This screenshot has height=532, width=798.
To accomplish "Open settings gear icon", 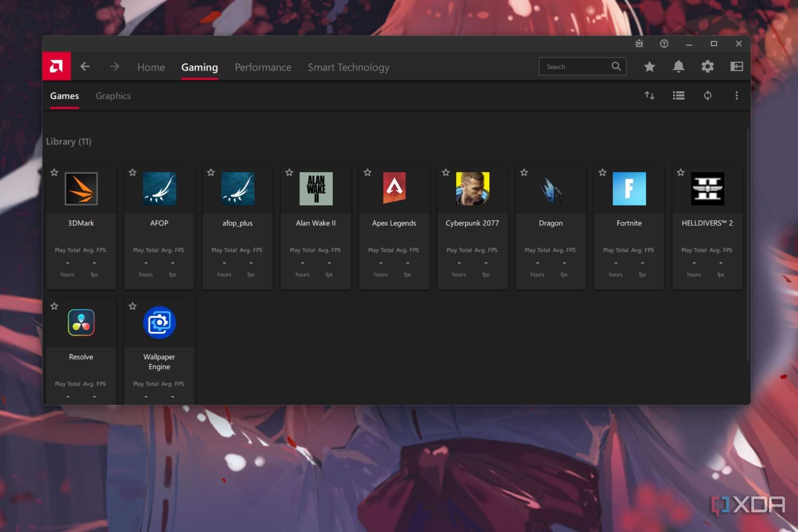I will (707, 66).
